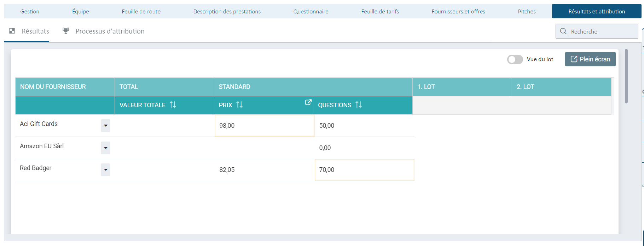Expand the Aci Gift Cards dropdown arrow
Screen dimensions: 644x246
tap(105, 126)
